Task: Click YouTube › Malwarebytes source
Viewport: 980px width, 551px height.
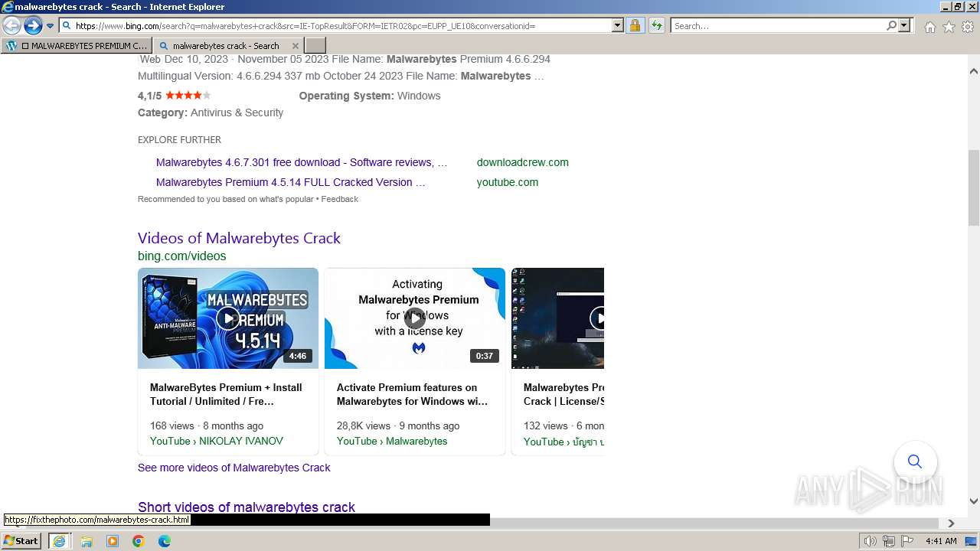Action: point(392,441)
